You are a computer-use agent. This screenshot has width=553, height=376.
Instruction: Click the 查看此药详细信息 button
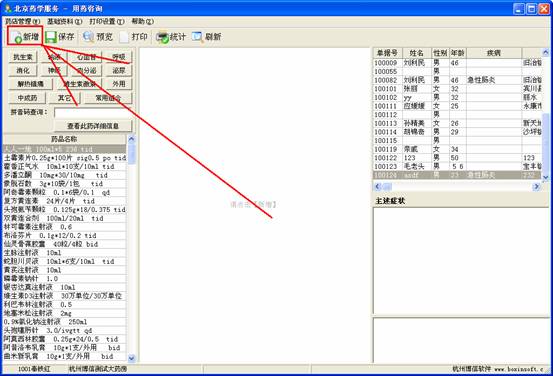(93, 126)
